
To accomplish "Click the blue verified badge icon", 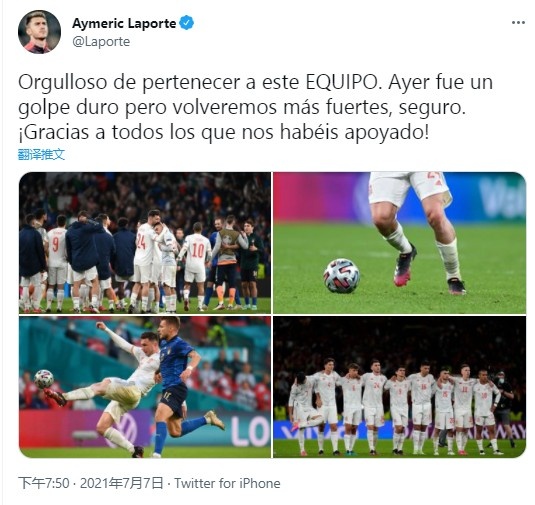I will (186, 23).
